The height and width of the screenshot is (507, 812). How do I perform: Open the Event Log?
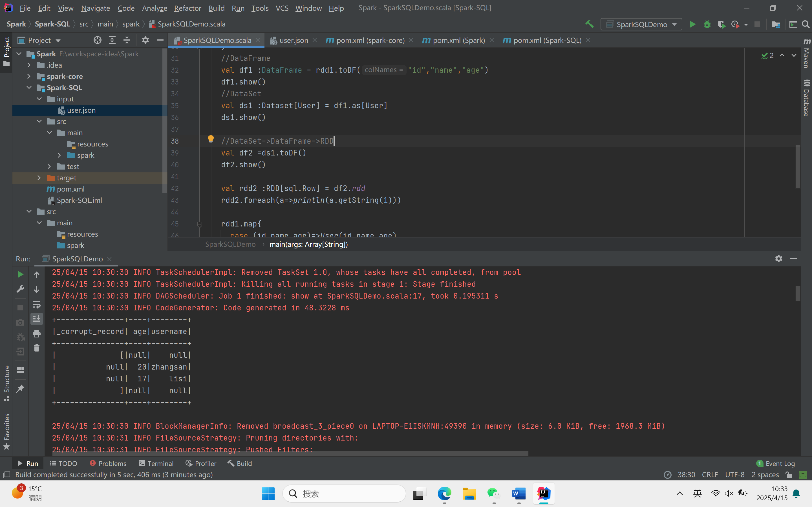[x=775, y=463]
